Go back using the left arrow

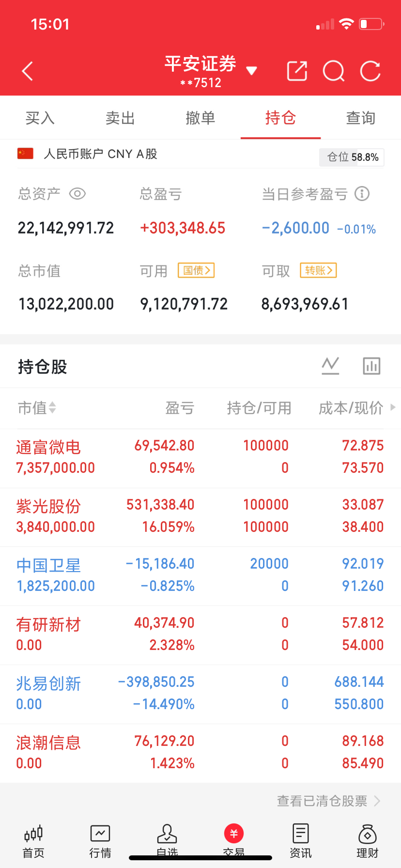(x=28, y=71)
